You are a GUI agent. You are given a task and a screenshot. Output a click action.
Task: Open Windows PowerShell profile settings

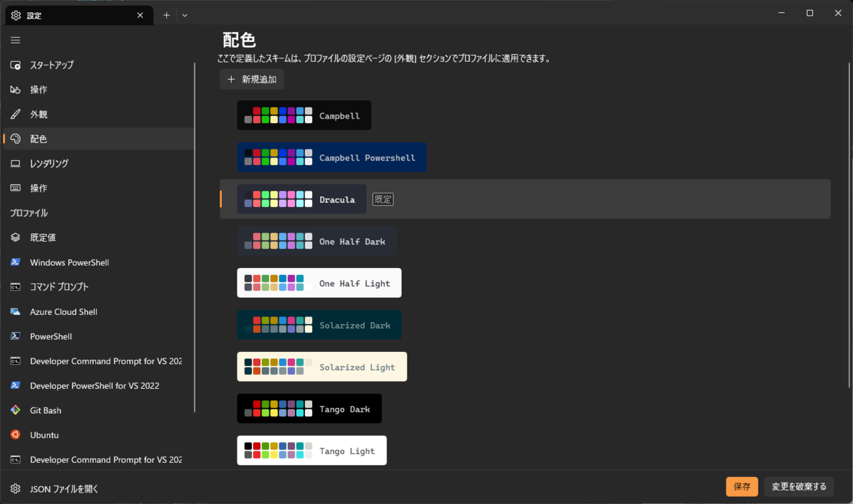coord(98,262)
